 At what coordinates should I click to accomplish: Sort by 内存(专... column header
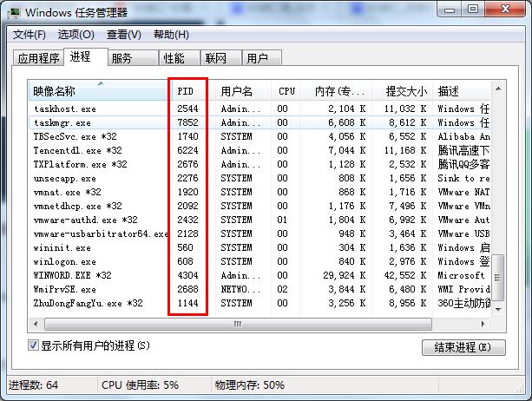coord(336,91)
